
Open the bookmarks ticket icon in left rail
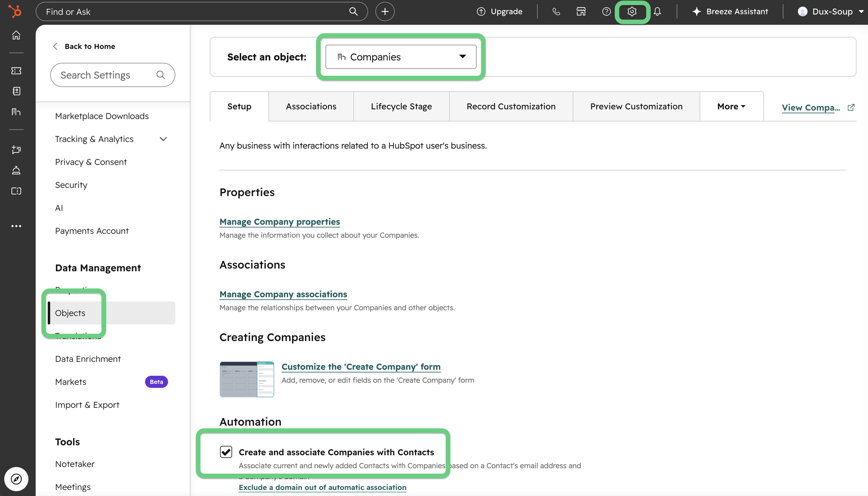click(16, 70)
